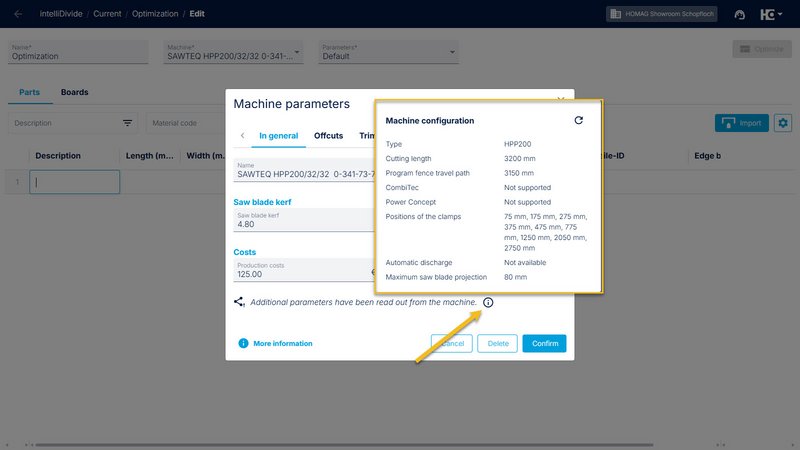The image size is (800, 450).
Task: Click the back arrow in the top bar
Action: (18, 14)
